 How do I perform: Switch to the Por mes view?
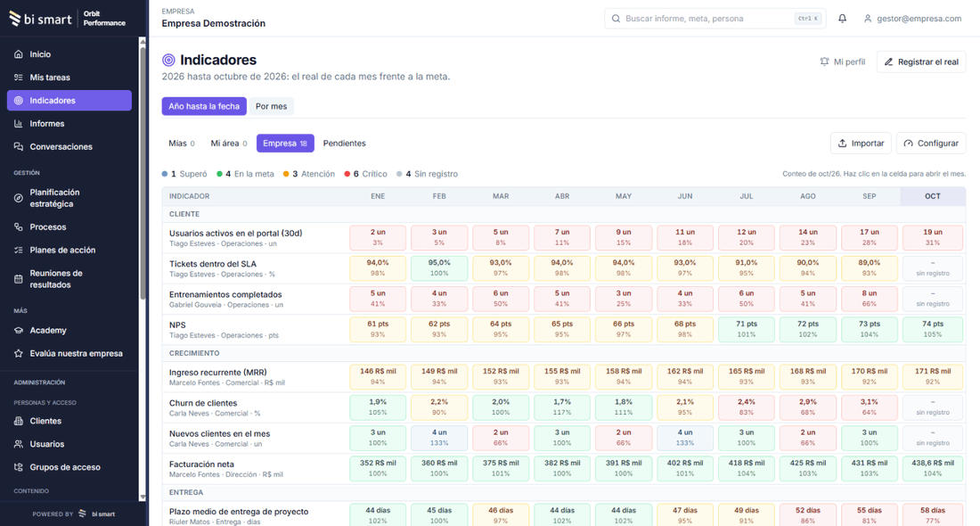(271, 106)
